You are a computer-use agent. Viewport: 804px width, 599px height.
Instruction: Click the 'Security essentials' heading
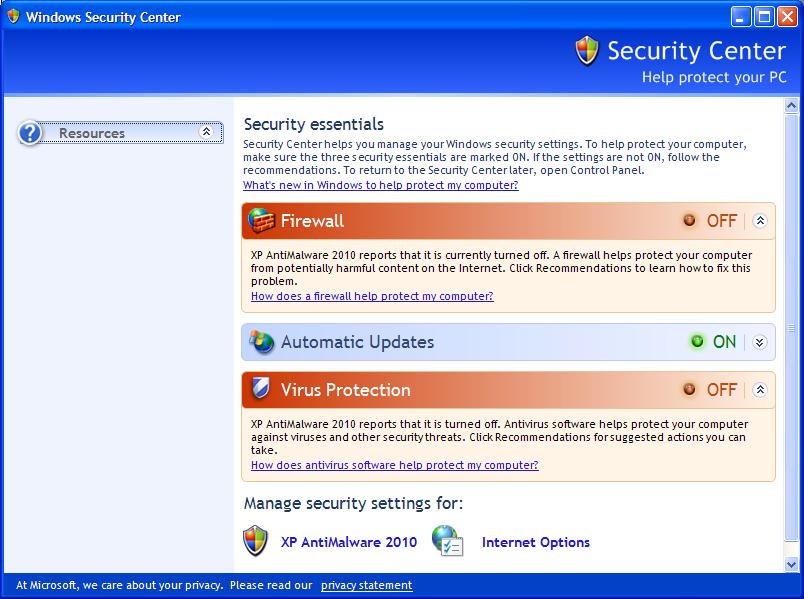314,124
